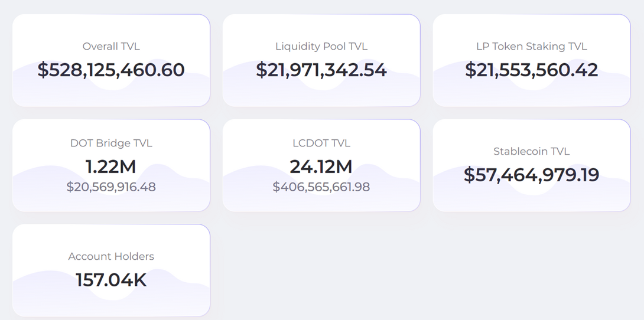Image resolution: width=644 pixels, height=320 pixels.
Task: Select the $528,125,460.60 overall value
Action: coord(111,70)
